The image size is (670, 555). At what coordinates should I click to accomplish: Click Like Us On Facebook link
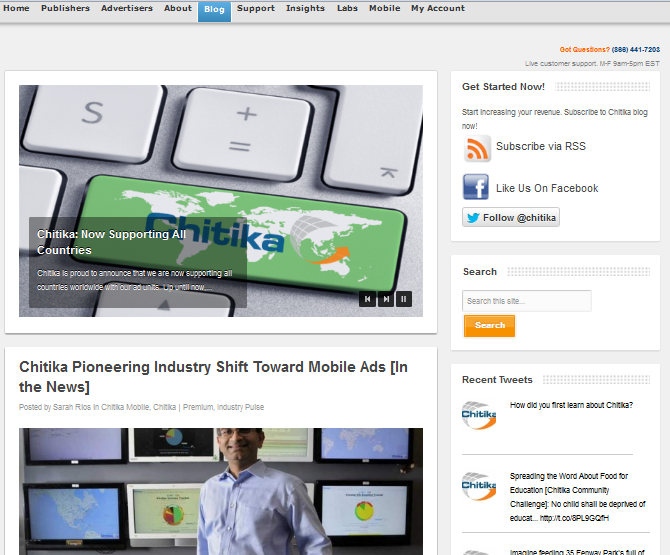click(x=547, y=188)
